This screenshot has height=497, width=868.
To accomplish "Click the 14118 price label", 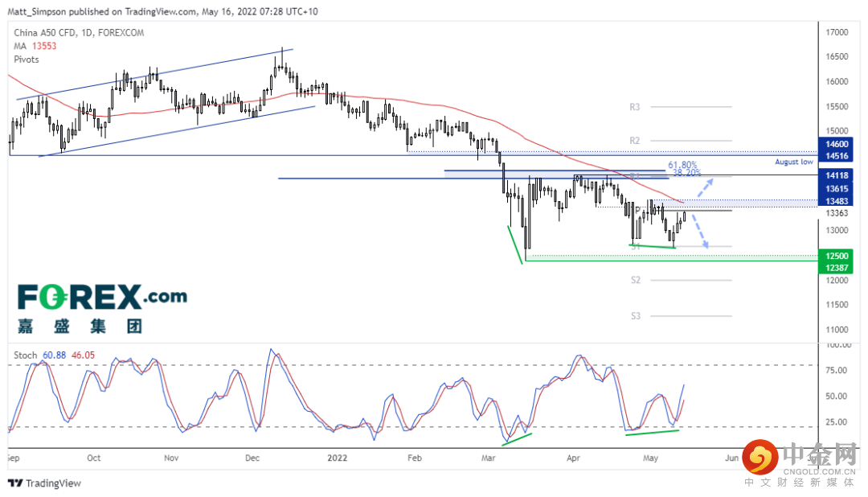I will (x=837, y=175).
